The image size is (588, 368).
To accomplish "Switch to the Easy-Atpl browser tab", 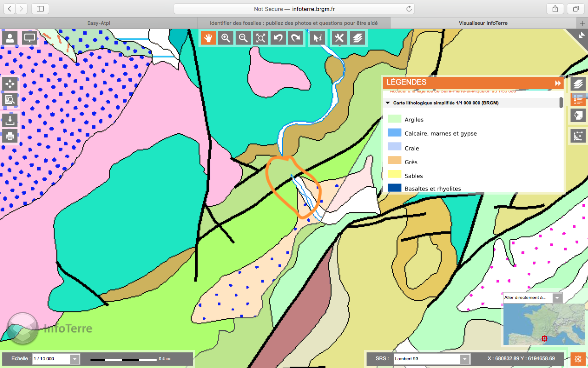I will coord(98,23).
